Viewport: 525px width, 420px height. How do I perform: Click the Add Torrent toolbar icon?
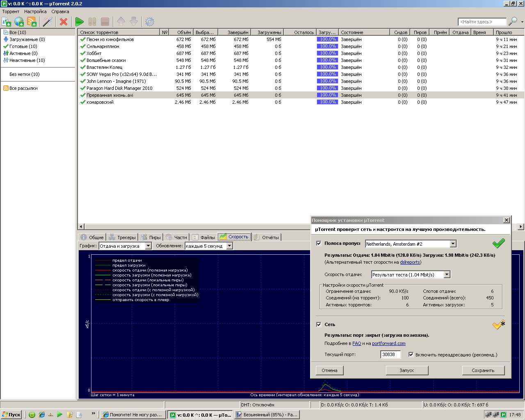7,22
